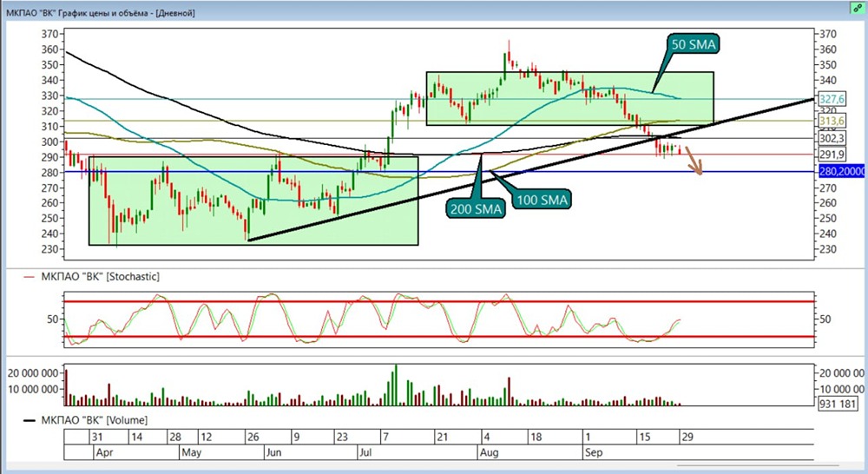Click the 931 181 volume value box

[838, 404]
